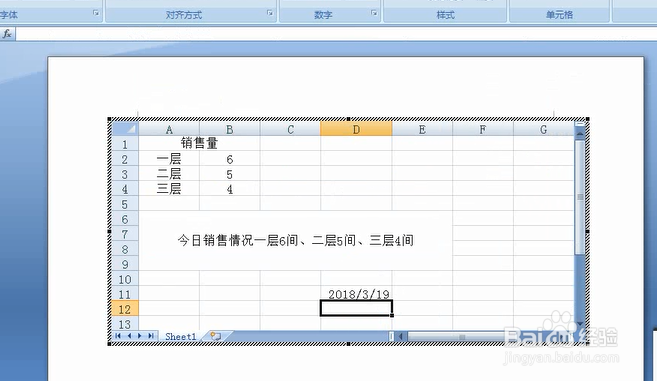The height and width of the screenshot is (381, 657).
Task: Click the 2018/3/19 date cell
Action: point(356,294)
